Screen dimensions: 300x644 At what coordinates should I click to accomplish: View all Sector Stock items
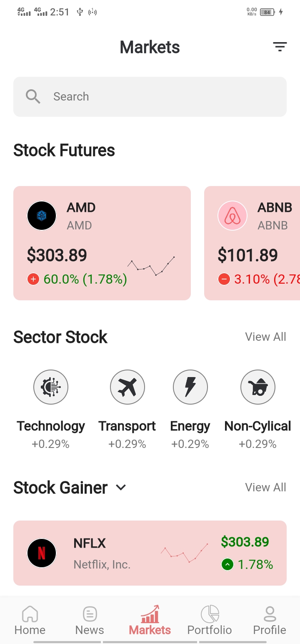tap(265, 337)
